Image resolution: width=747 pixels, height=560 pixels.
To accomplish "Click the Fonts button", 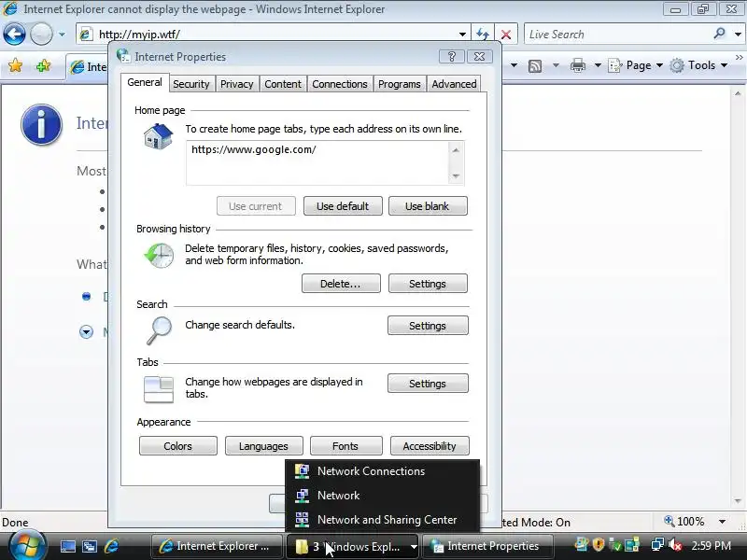I will [x=345, y=446].
